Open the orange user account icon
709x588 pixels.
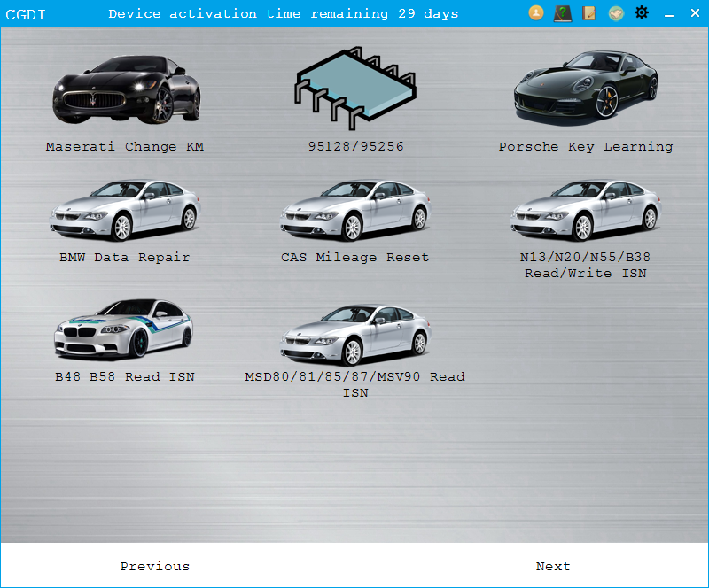pyautogui.click(x=536, y=12)
